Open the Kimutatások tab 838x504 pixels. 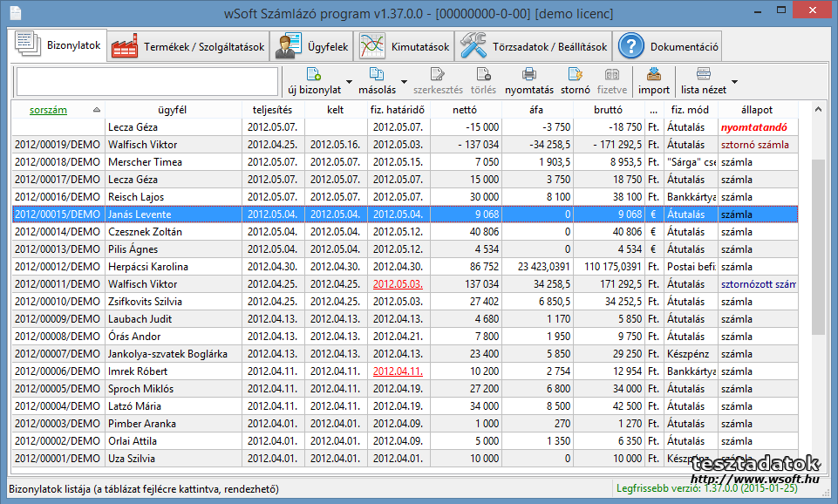406,46
